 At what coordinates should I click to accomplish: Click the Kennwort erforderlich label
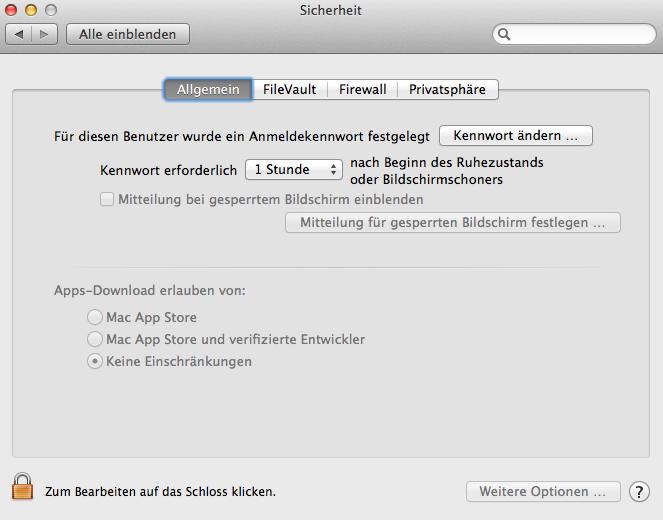(x=168, y=170)
